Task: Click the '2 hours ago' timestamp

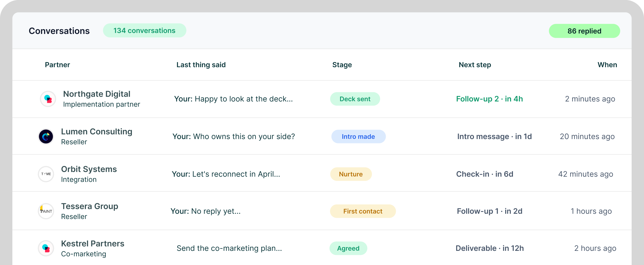Action: (595, 248)
